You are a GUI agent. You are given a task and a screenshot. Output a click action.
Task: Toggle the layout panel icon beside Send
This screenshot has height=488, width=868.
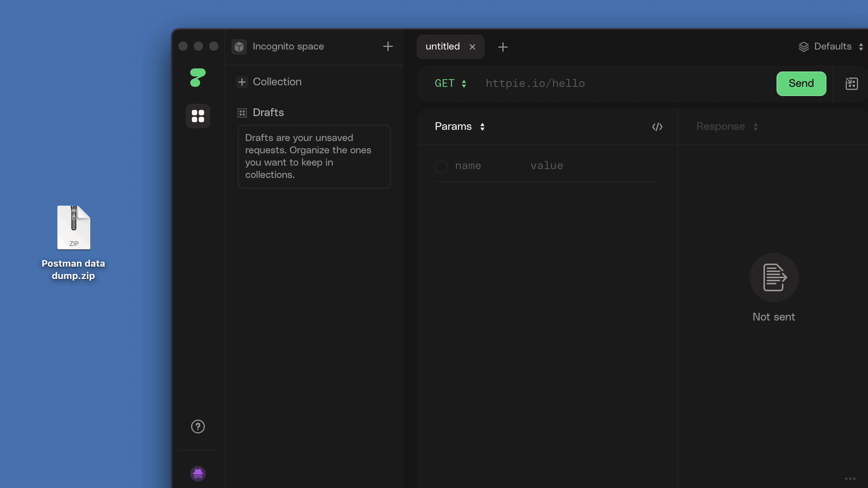pyautogui.click(x=851, y=83)
